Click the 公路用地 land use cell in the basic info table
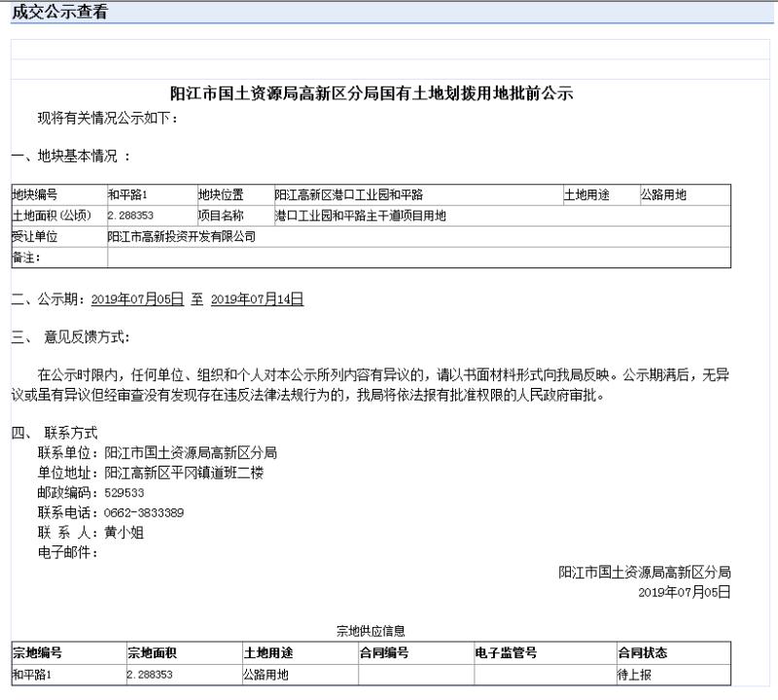 663,195
